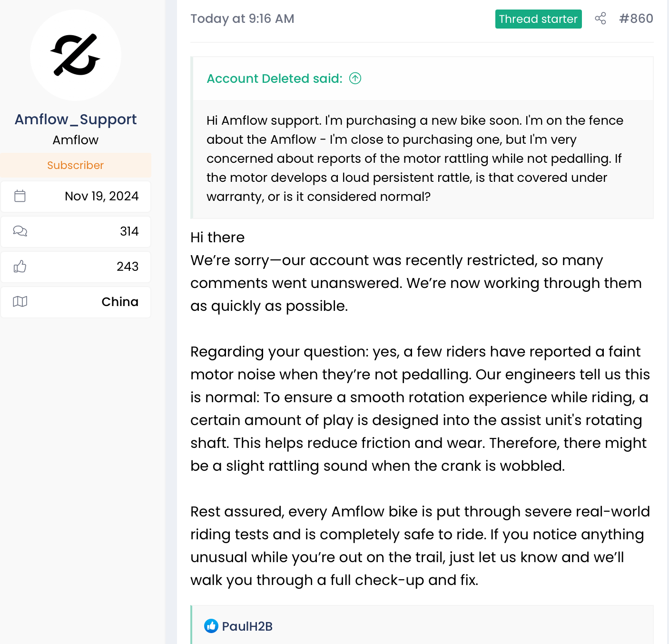669x644 pixels.
Task: Open post number #860 permalink
Action: pyautogui.click(x=636, y=19)
